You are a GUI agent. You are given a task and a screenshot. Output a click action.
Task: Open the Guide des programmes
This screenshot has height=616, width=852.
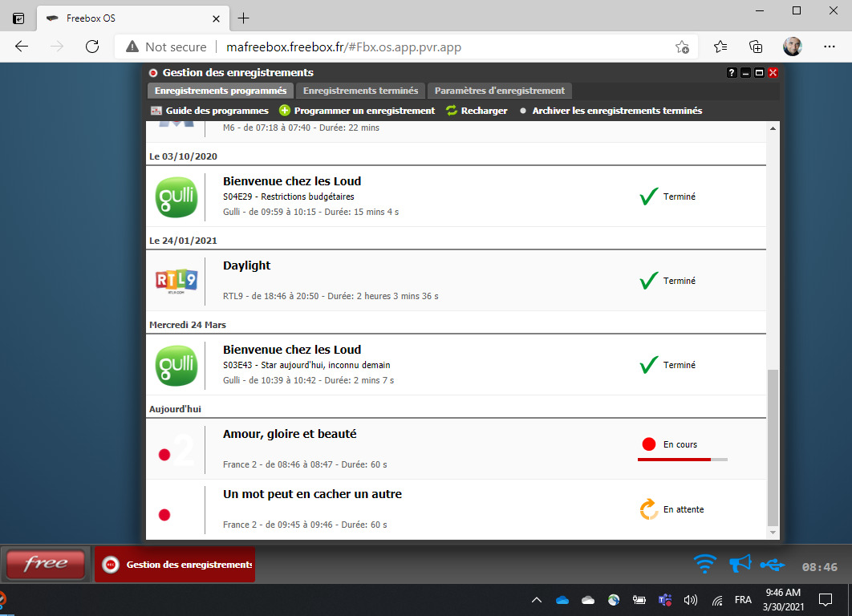click(209, 111)
